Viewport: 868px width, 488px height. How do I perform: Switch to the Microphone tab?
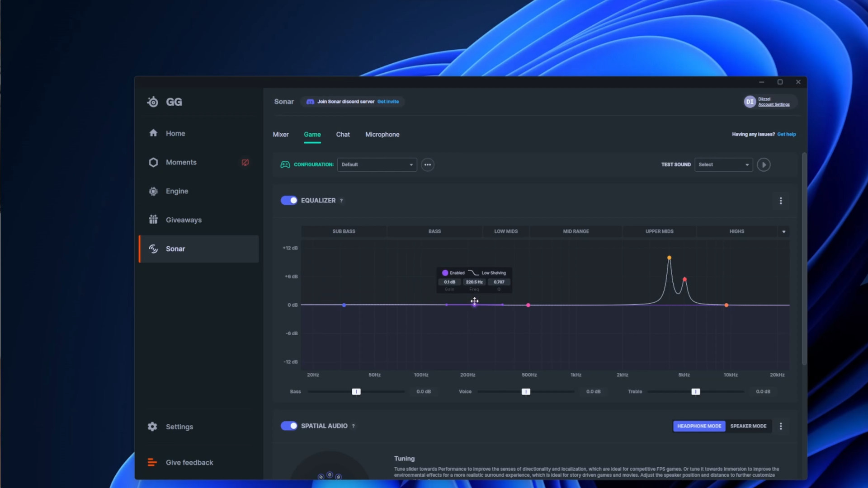[382, 135]
